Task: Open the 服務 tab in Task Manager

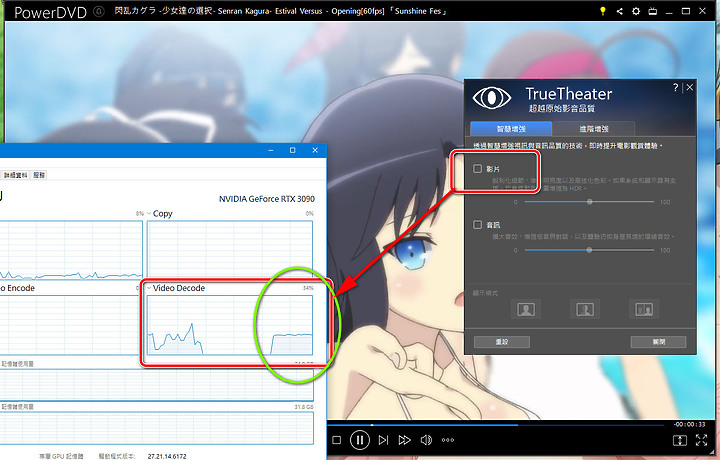Action: coord(39,175)
